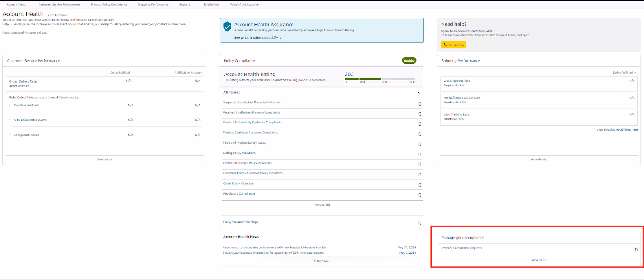This screenshot has height=280, width=644.
Task: Click the Leave Feedback link
Action: 57,15
